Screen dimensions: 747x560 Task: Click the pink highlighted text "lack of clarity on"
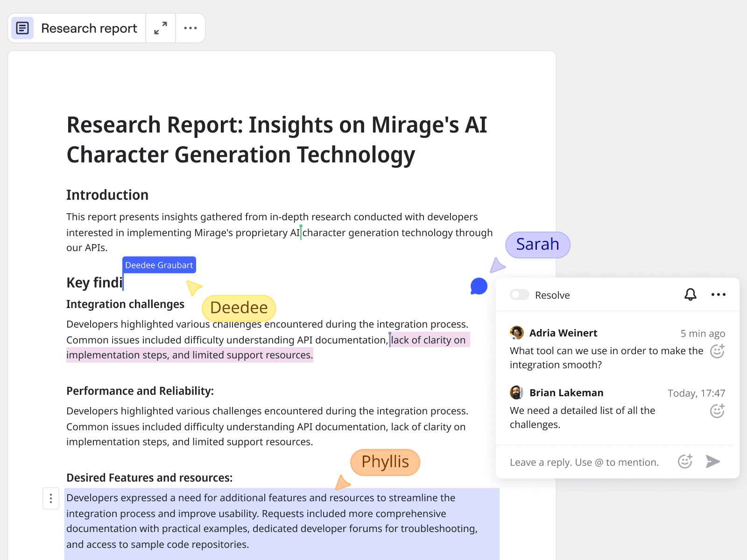(x=428, y=340)
